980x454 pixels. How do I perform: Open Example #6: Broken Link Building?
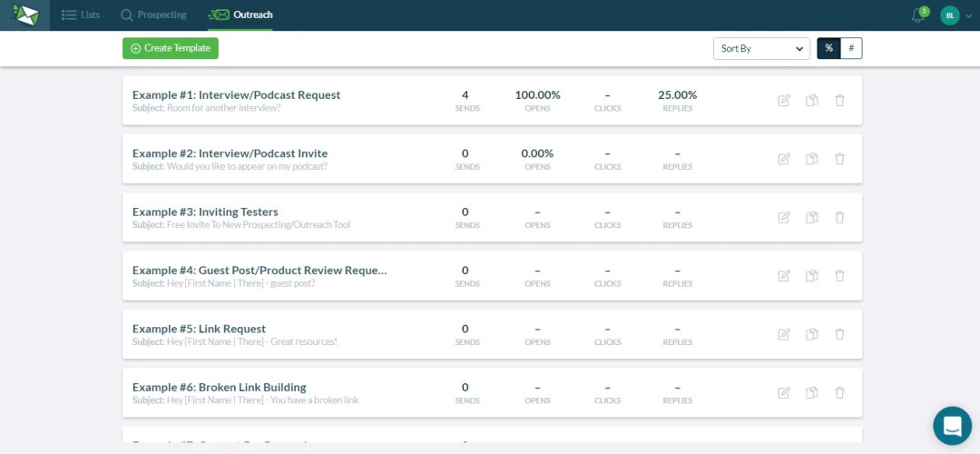coord(220,387)
